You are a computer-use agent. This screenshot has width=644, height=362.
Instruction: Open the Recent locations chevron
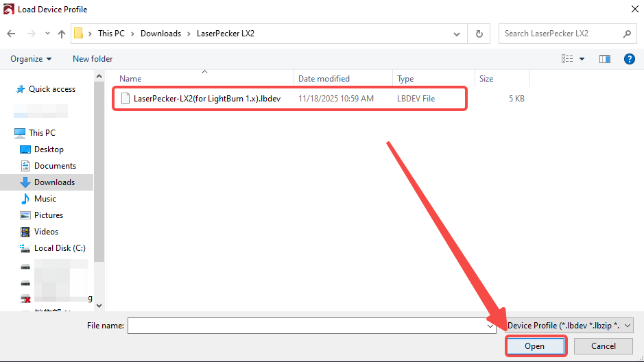point(47,34)
